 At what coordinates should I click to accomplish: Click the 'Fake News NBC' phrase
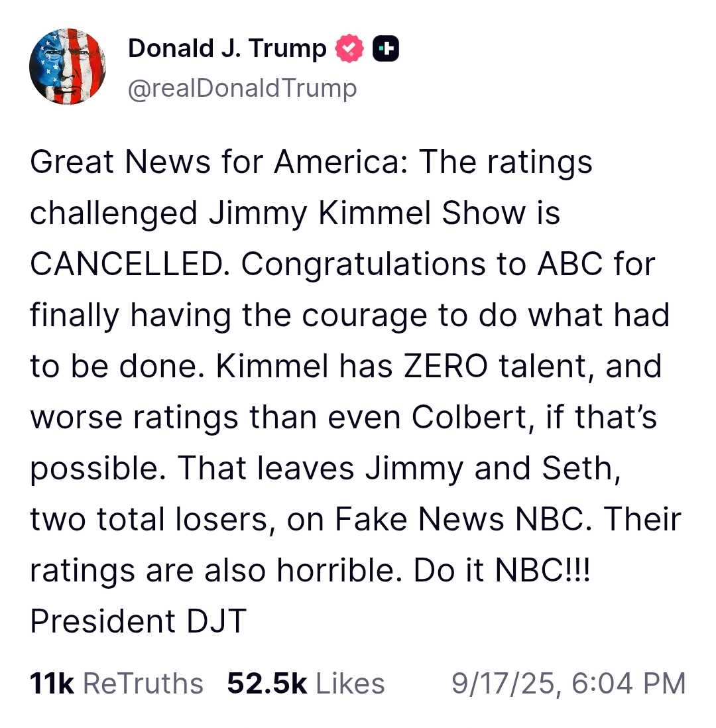(459, 519)
